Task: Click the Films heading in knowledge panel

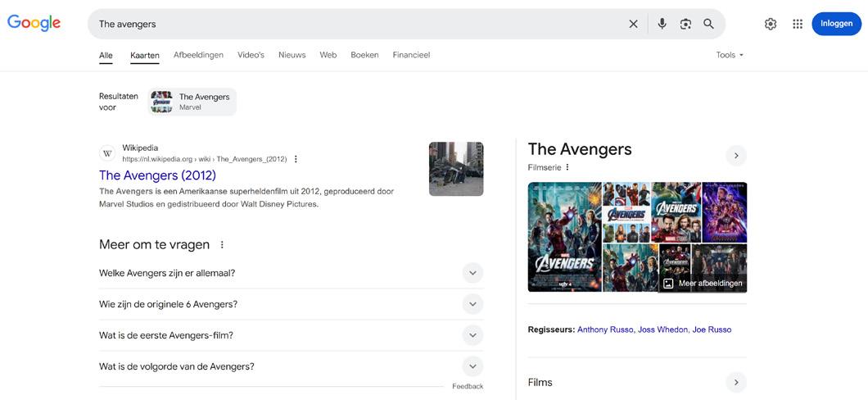Action: point(540,382)
